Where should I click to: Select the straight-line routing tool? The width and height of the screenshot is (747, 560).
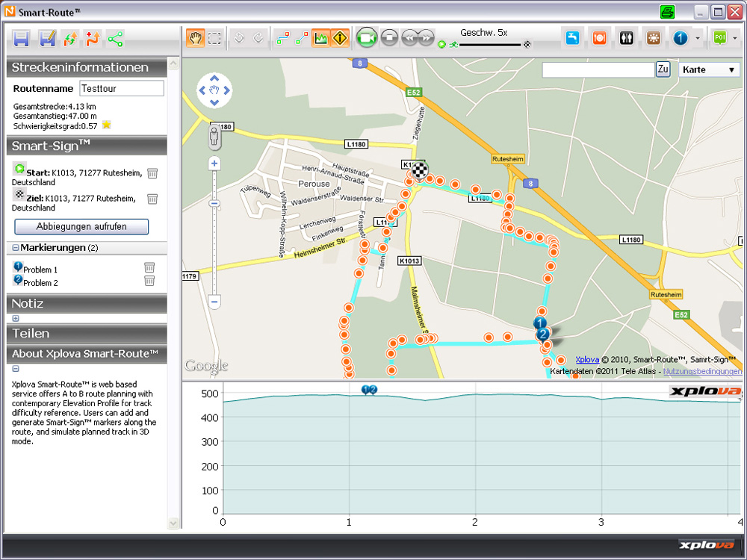302,38
